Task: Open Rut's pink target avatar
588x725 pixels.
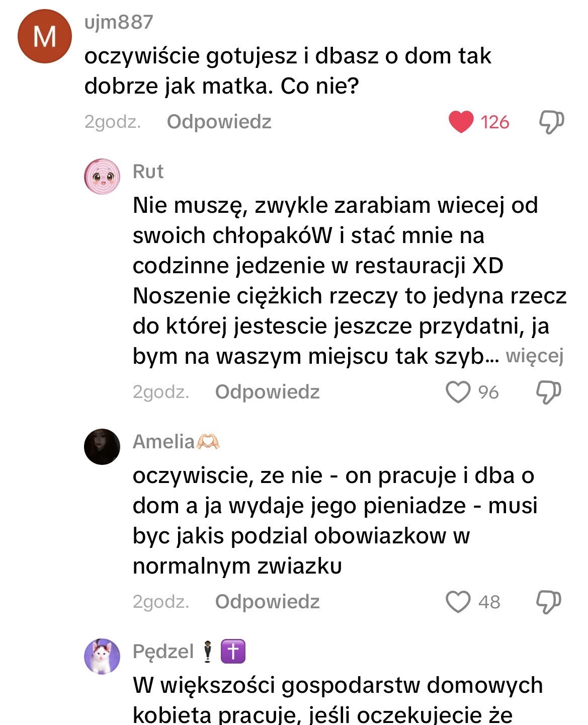Action: [x=102, y=177]
